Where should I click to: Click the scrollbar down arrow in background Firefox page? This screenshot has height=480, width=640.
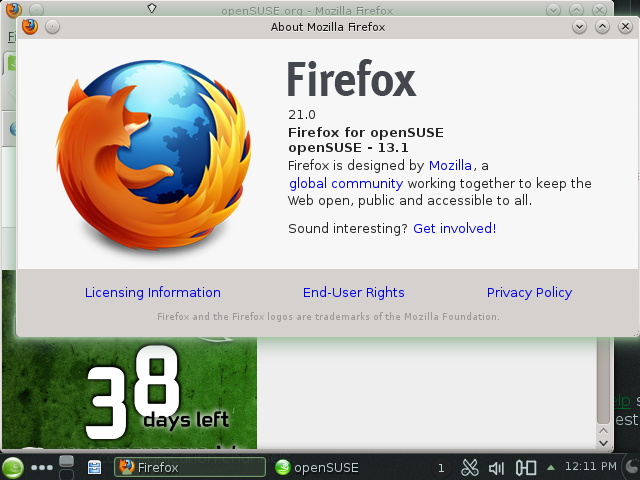(x=604, y=443)
